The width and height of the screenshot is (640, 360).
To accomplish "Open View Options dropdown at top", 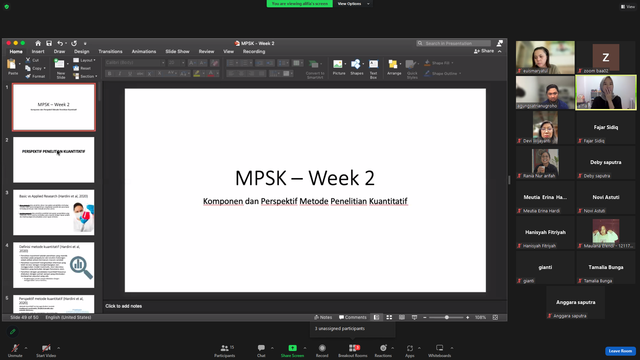I will [x=354, y=4].
